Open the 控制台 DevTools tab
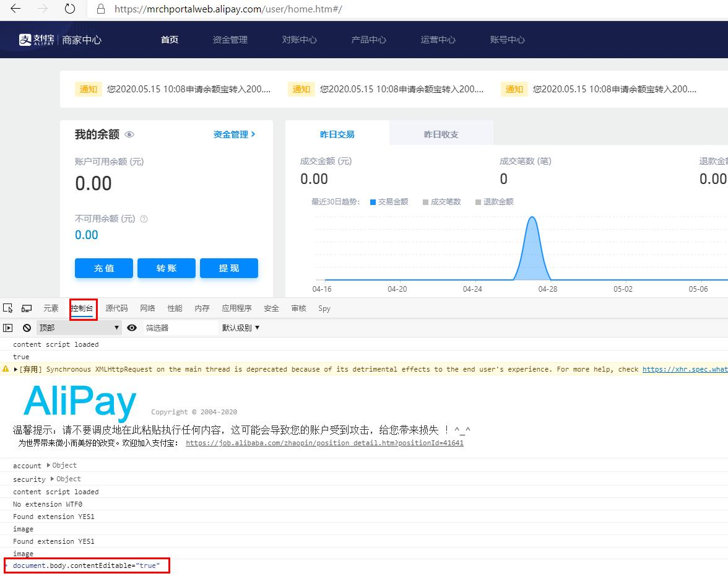 click(82, 308)
